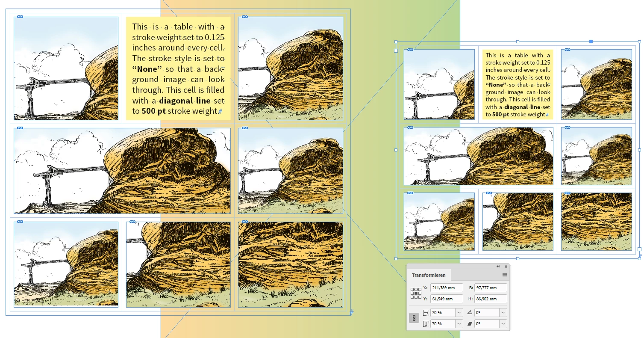Click the X position field
Viewport: 644px width, 338px height.
[x=447, y=288]
